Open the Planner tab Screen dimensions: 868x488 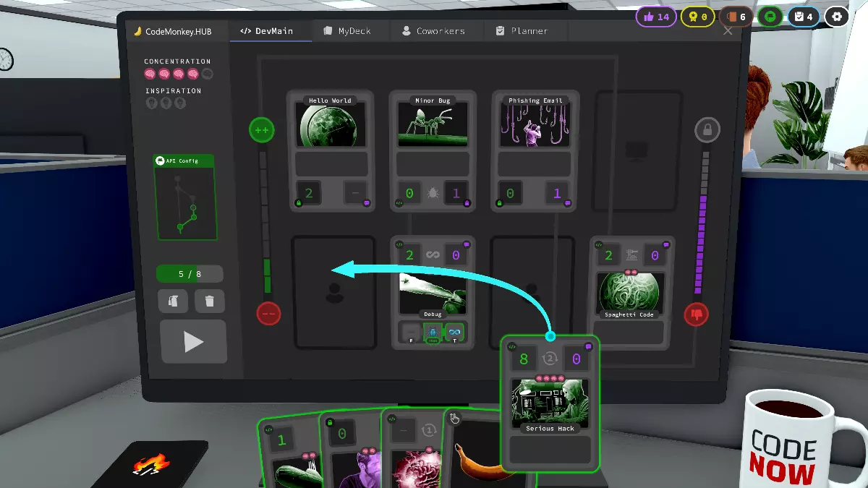tap(524, 30)
